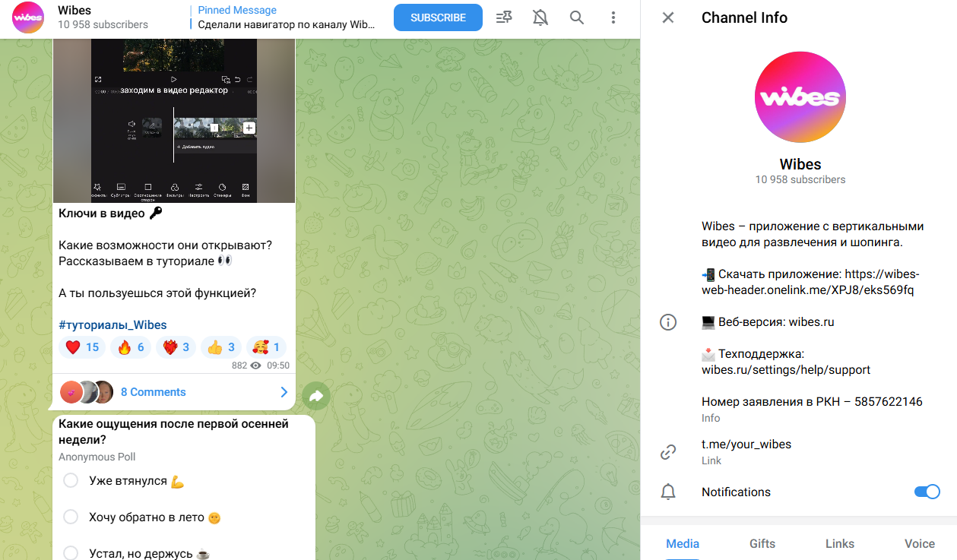
Task: Open the wibes-web-header.onelink.me download link
Action: tap(810, 282)
